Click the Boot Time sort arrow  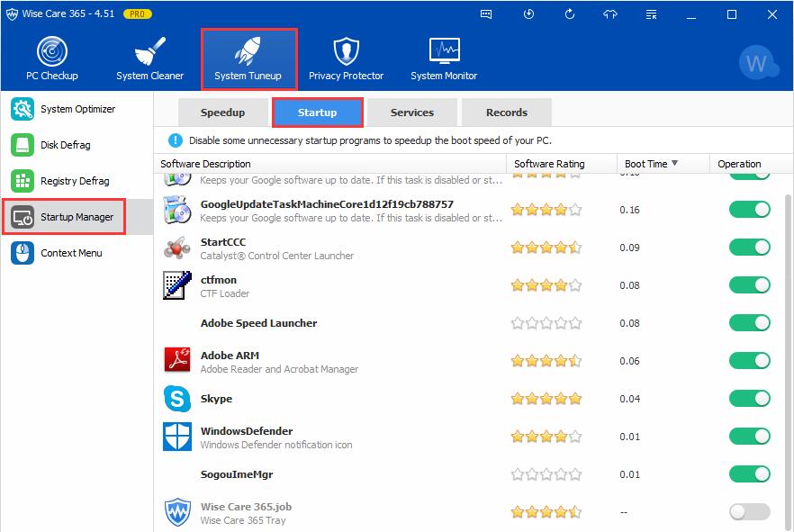[674, 163]
